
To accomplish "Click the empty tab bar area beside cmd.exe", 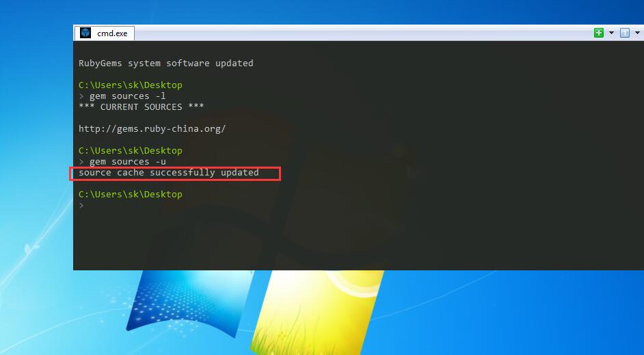I will [x=342, y=33].
